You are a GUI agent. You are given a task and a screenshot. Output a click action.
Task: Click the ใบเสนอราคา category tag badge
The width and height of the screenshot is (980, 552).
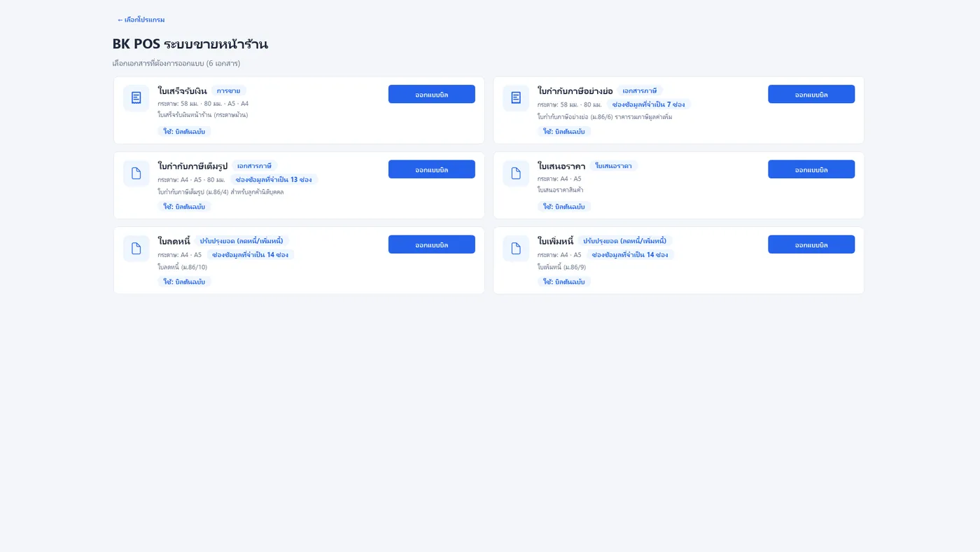(x=613, y=166)
